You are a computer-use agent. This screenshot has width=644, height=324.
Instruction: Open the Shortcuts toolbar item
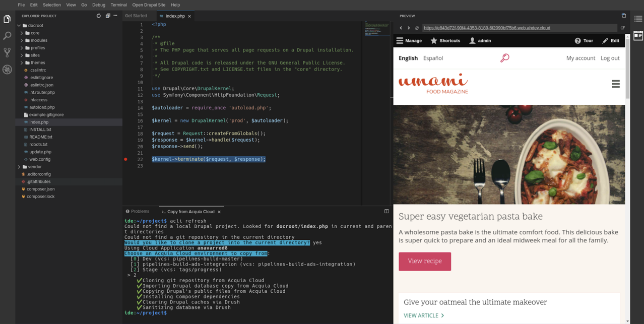(445, 41)
